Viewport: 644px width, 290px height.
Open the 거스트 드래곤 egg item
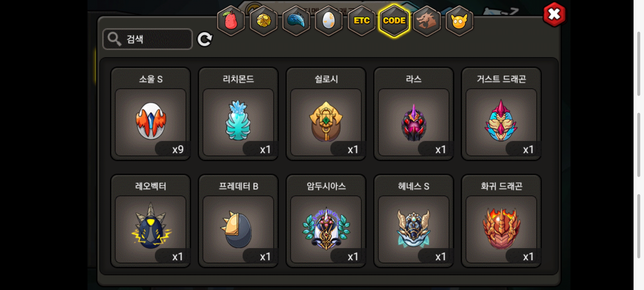501,114
